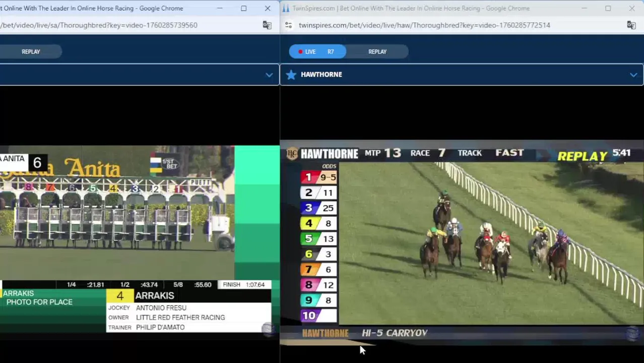644x363 pixels.
Task: Close the left Chrome window
Action: 268,8
